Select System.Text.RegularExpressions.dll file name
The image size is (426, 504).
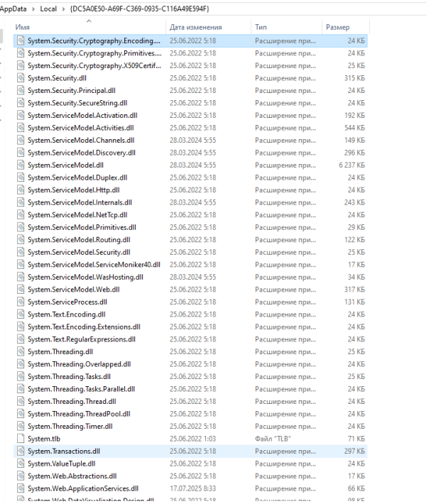click(82, 339)
